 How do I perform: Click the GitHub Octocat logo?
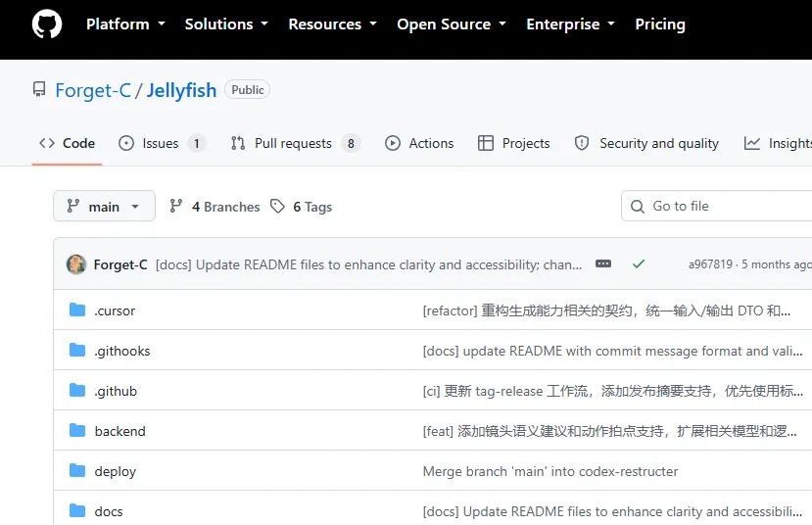tap(47, 24)
